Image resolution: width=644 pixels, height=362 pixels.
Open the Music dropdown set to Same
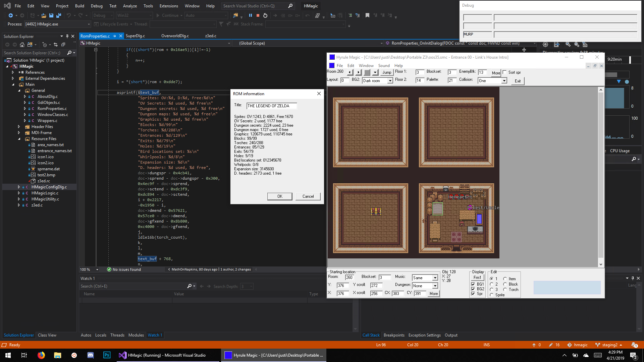point(435,278)
